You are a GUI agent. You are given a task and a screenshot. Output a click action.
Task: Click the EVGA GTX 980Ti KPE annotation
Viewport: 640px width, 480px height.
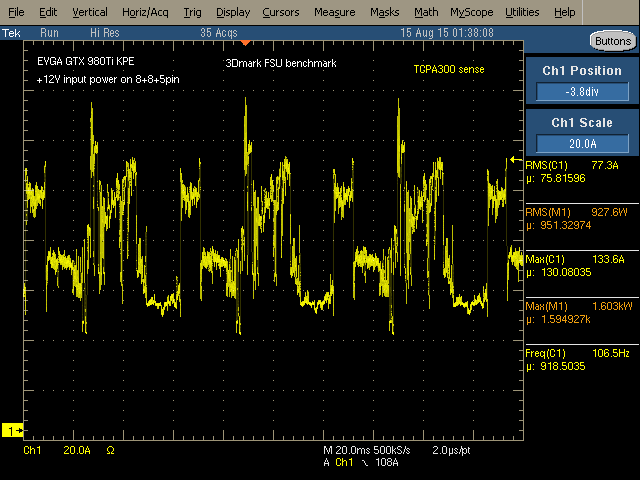coord(86,61)
